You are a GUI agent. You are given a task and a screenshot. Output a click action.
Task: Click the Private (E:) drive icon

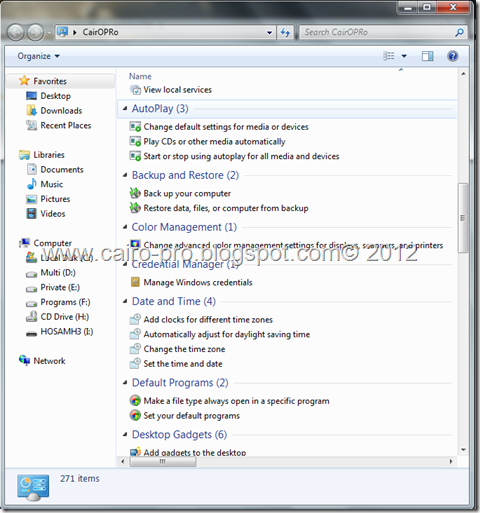click(x=31, y=289)
